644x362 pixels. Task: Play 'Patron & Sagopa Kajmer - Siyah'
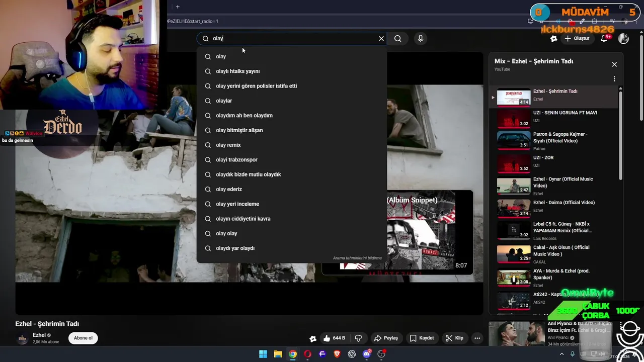tap(553, 141)
